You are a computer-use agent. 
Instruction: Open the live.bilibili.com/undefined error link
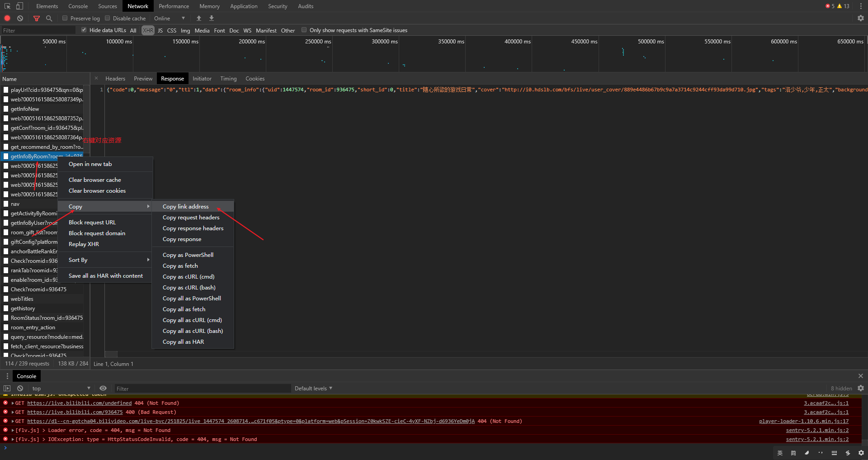(79, 403)
